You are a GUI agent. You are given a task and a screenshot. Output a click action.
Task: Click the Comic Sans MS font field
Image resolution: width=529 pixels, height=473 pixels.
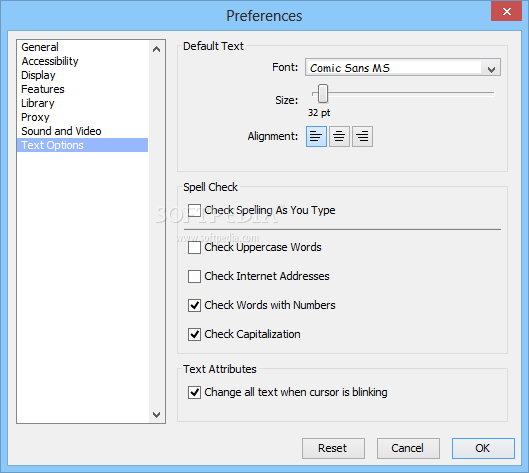[403, 67]
